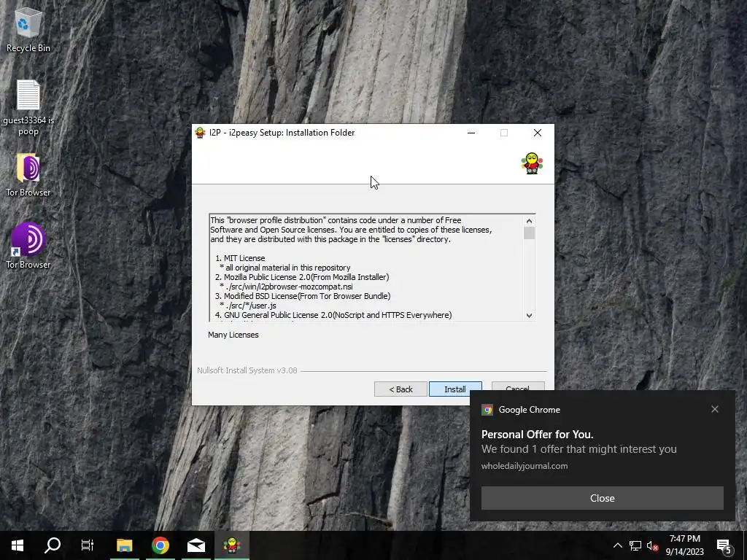Cancel the I2P setup
Image resolution: width=747 pixels, height=560 pixels.
point(518,386)
